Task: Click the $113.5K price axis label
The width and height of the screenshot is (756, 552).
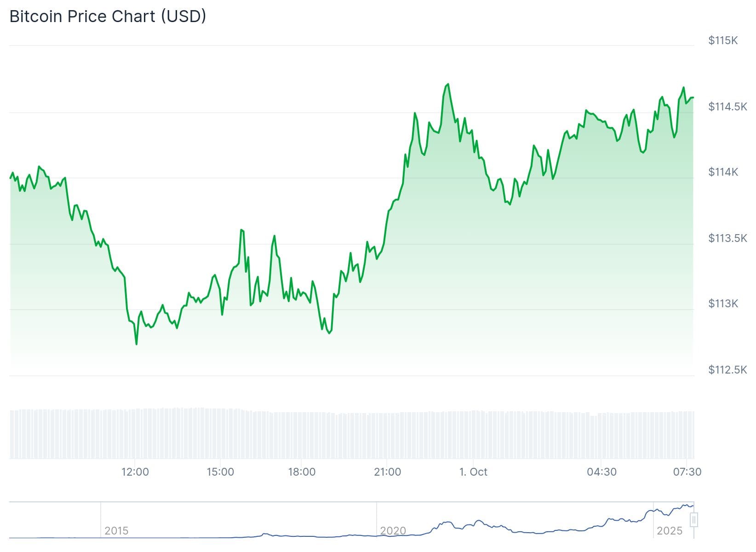Action: [727, 238]
